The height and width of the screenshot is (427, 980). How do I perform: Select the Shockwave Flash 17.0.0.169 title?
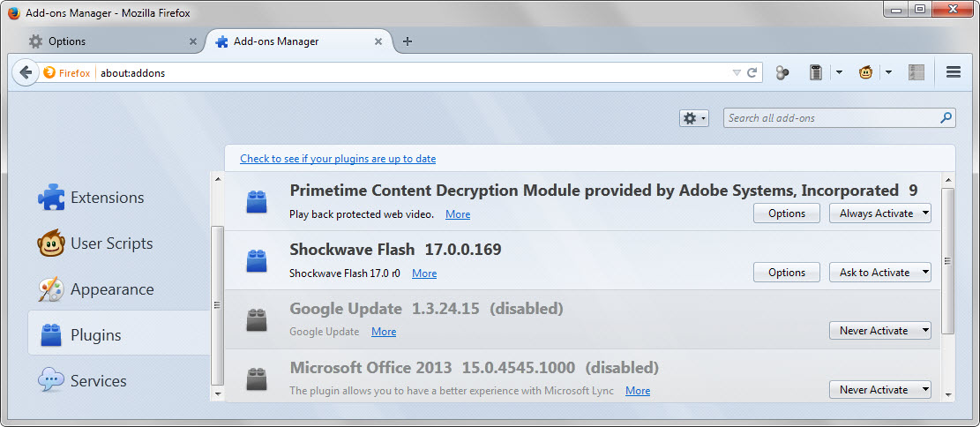(396, 250)
